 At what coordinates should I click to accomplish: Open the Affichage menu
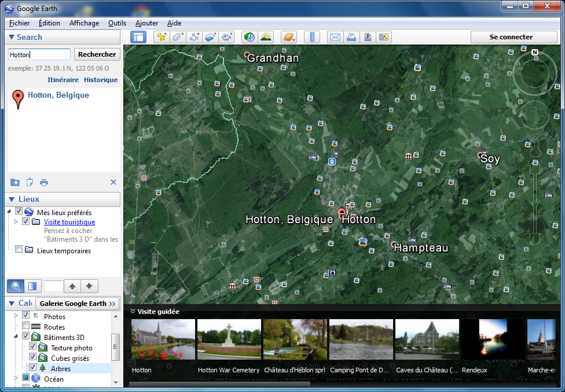pyautogui.click(x=85, y=23)
